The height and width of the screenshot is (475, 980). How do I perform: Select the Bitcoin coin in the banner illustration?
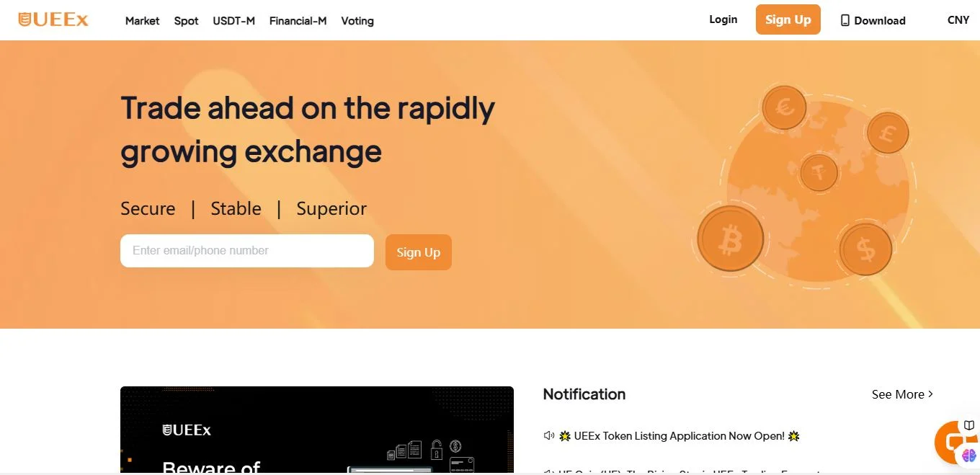coord(730,239)
